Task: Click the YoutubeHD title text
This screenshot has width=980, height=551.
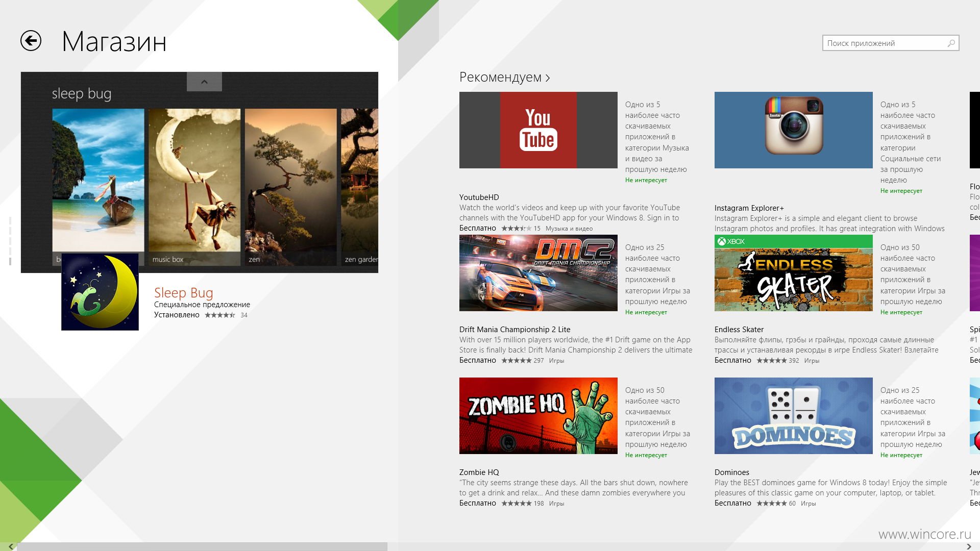Action: 479,197
